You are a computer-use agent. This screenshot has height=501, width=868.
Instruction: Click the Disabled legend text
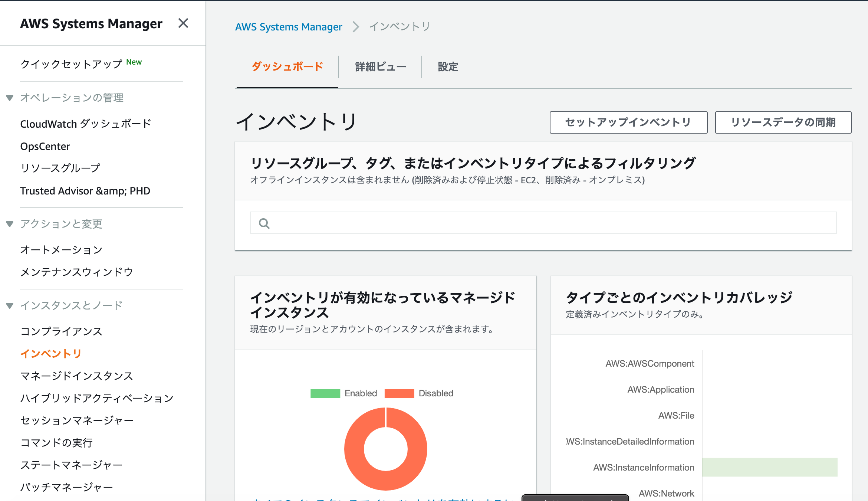436,393
